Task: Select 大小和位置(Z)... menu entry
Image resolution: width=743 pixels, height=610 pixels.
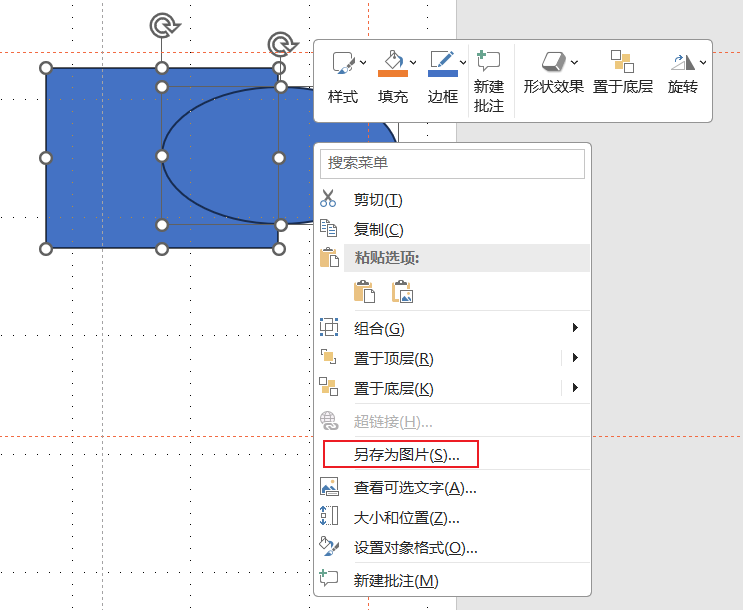Action: point(452,517)
